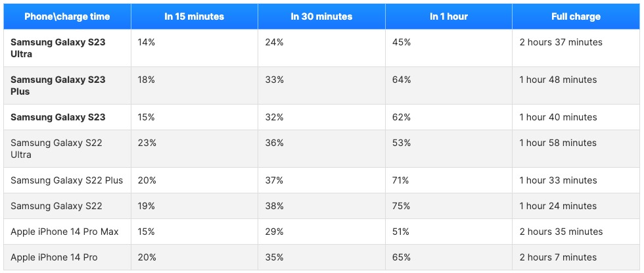This screenshot has width=644, height=273.
Task: Click the "Full charge" column header
Action: click(x=576, y=16)
